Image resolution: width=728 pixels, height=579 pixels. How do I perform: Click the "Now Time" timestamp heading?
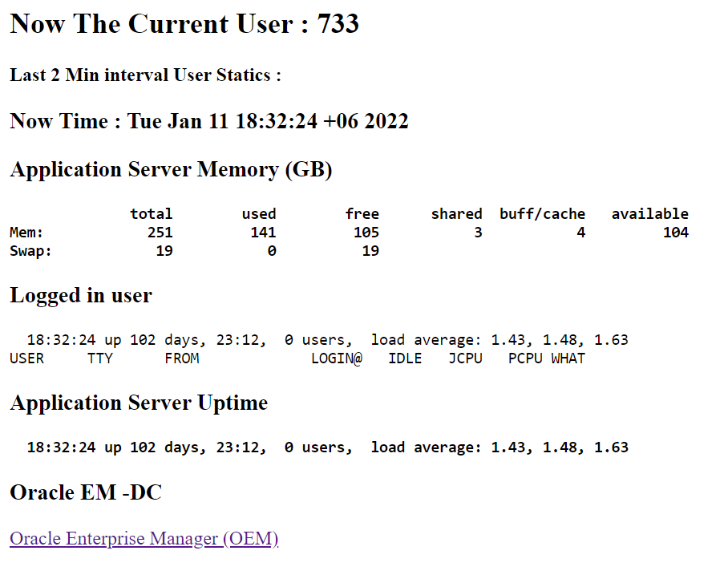tap(209, 122)
